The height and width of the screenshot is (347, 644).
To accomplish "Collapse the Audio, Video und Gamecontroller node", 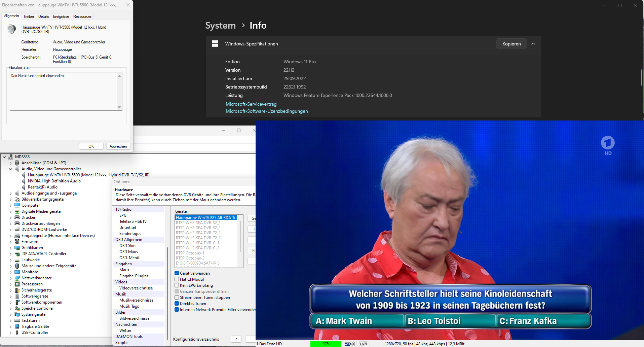I will [10, 169].
